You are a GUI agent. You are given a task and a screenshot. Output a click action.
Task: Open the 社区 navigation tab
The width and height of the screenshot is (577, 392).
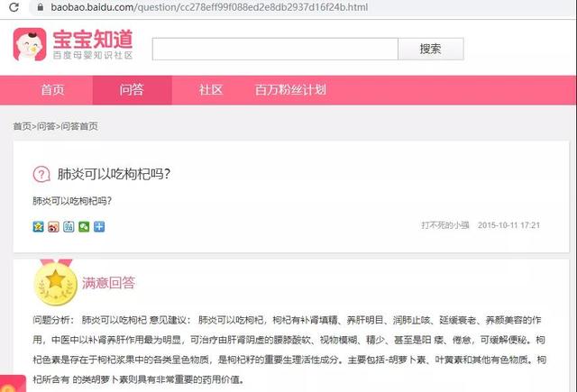pos(211,90)
